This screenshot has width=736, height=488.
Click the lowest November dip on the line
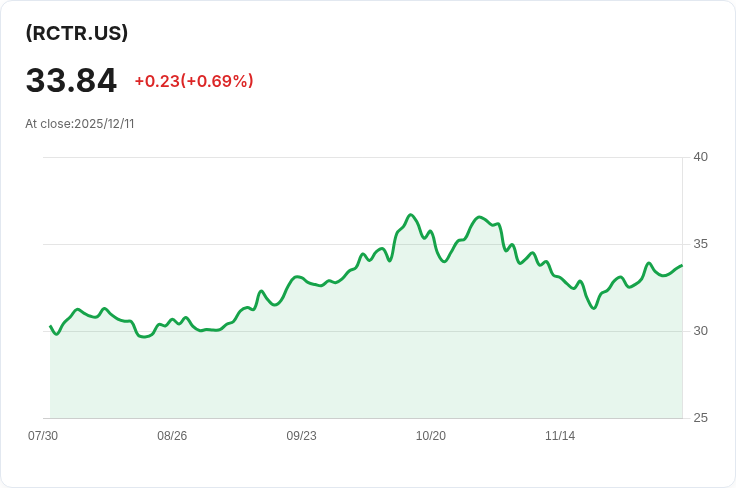click(594, 308)
